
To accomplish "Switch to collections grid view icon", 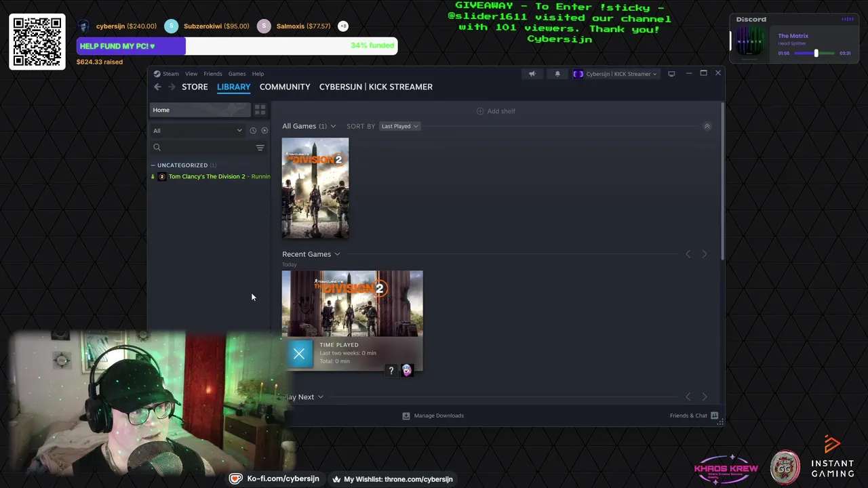I will point(260,110).
